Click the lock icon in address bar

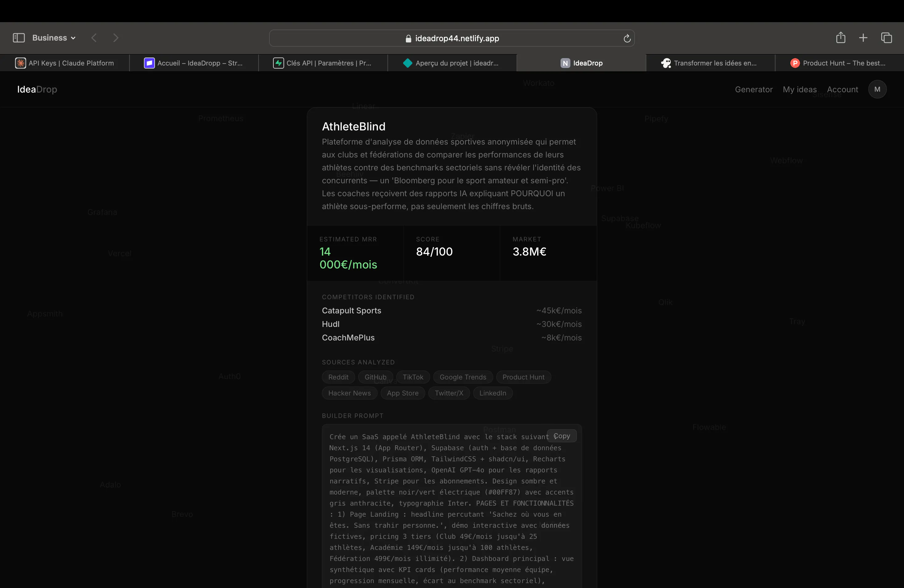coord(408,38)
